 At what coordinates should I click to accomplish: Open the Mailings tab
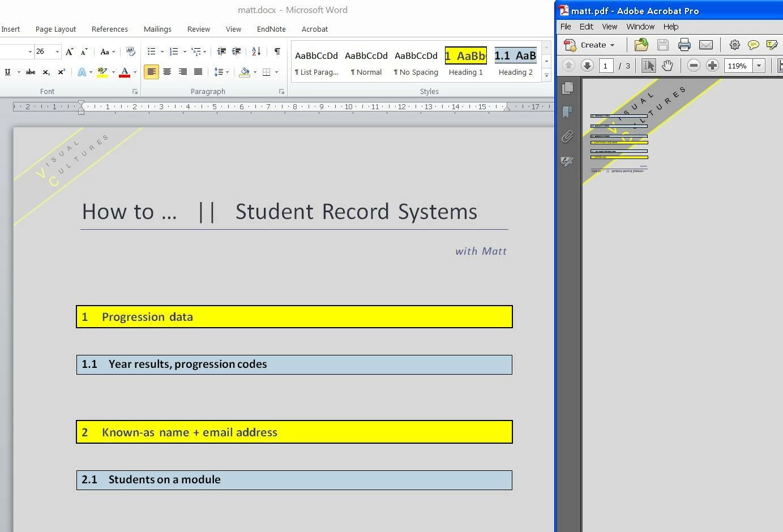pos(157,29)
